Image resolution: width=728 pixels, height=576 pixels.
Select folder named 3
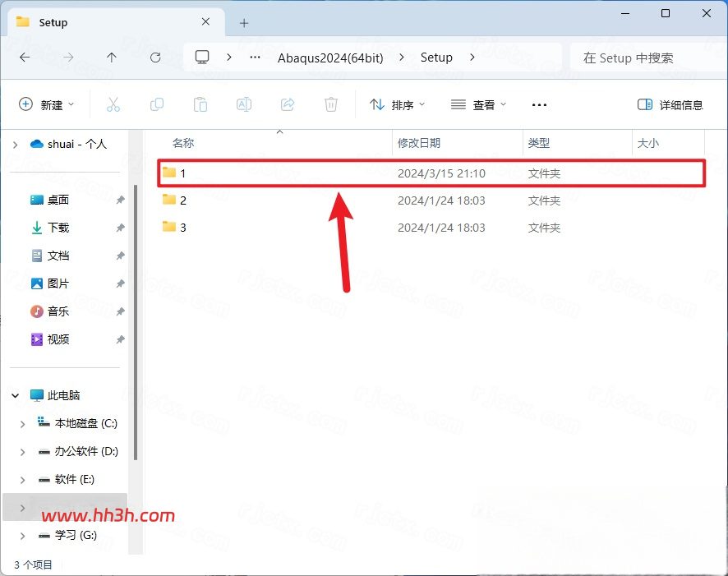click(x=431, y=228)
